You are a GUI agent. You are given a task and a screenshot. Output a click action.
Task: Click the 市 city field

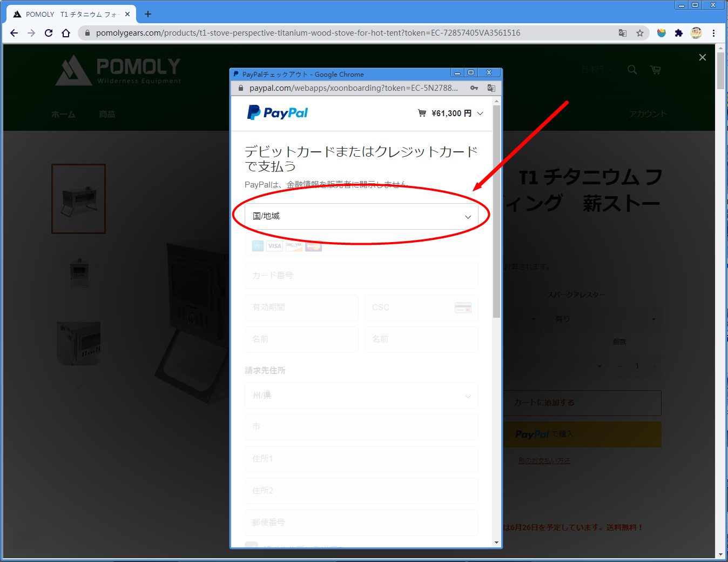361,427
